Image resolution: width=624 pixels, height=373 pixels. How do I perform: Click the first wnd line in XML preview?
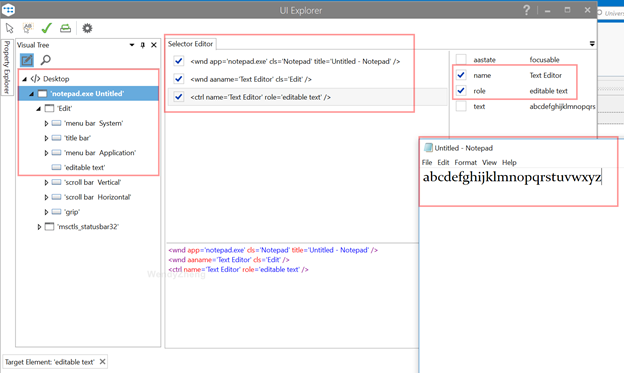(x=273, y=250)
